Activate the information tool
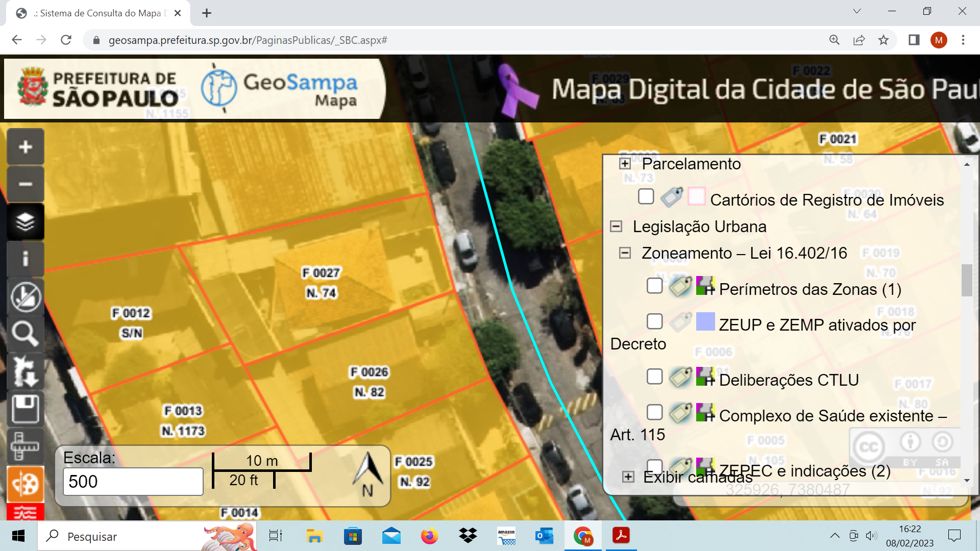Screen dimensions: 980x551 coord(26,259)
